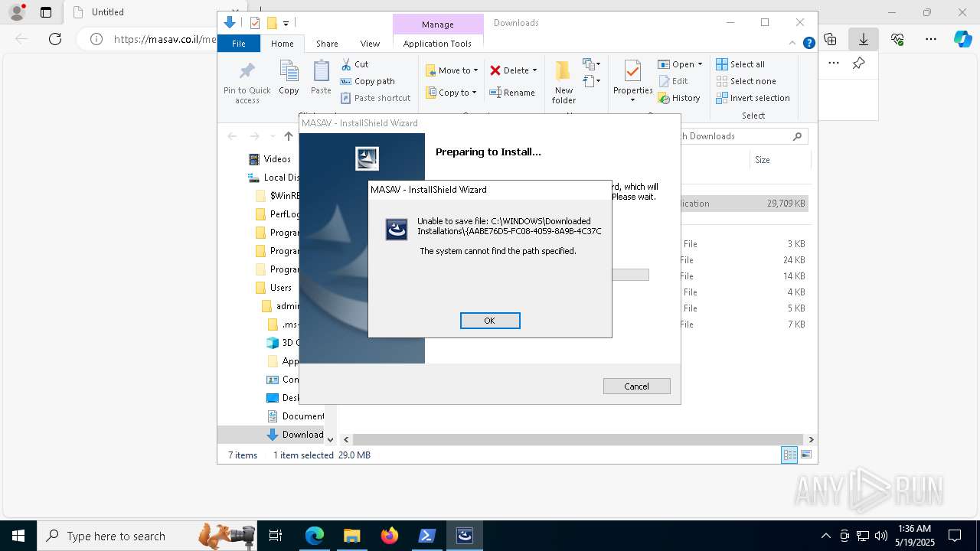Click the MASAV installer taskbar icon
This screenshot has height=551, width=980.
pos(464,536)
